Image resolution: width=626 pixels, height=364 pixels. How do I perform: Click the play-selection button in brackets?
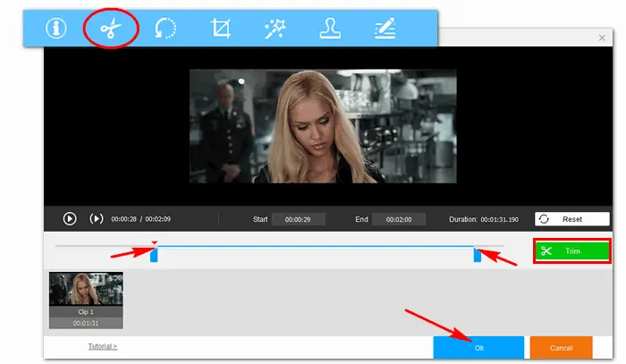tap(97, 219)
